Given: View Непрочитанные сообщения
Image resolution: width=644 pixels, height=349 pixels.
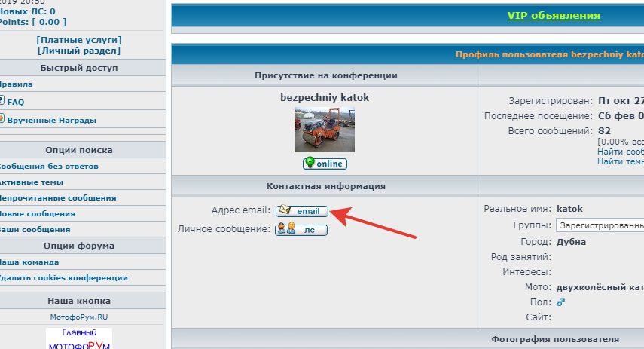Looking at the screenshot, I should (57, 197).
